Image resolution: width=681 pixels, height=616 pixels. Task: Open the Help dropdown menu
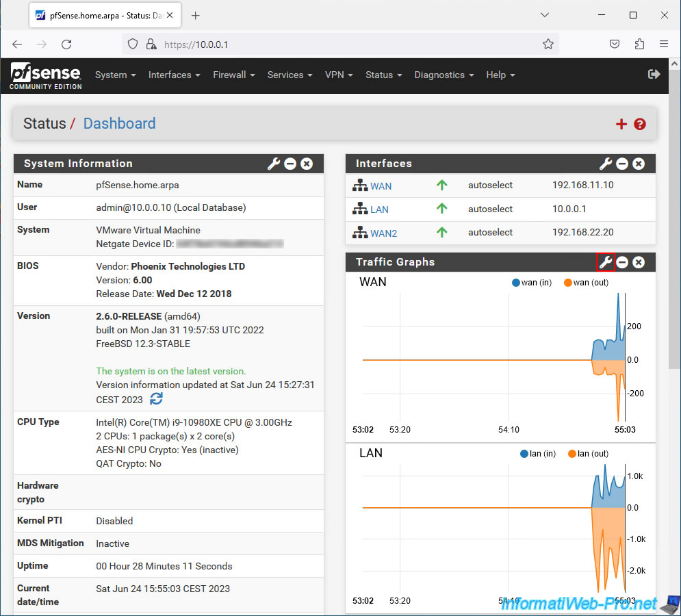click(500, 75)
